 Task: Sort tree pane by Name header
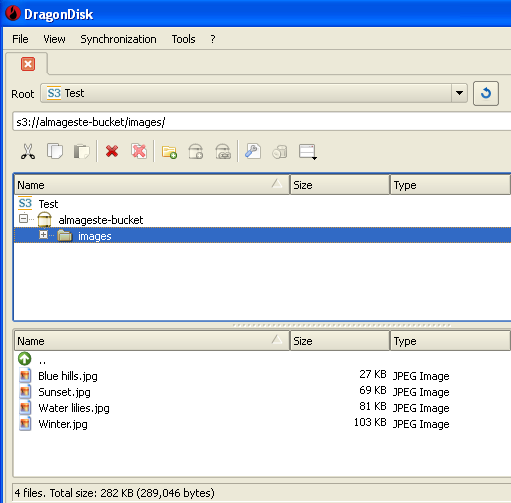click(152, 185)
